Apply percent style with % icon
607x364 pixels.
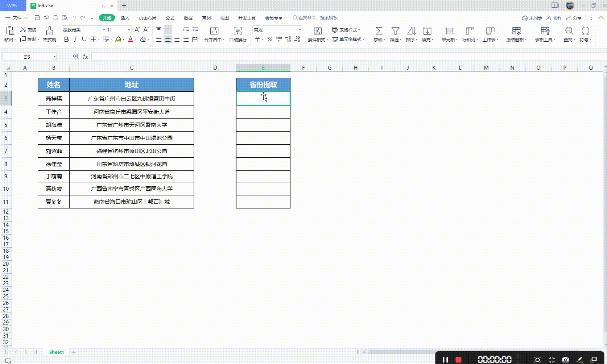pos(270,39)
